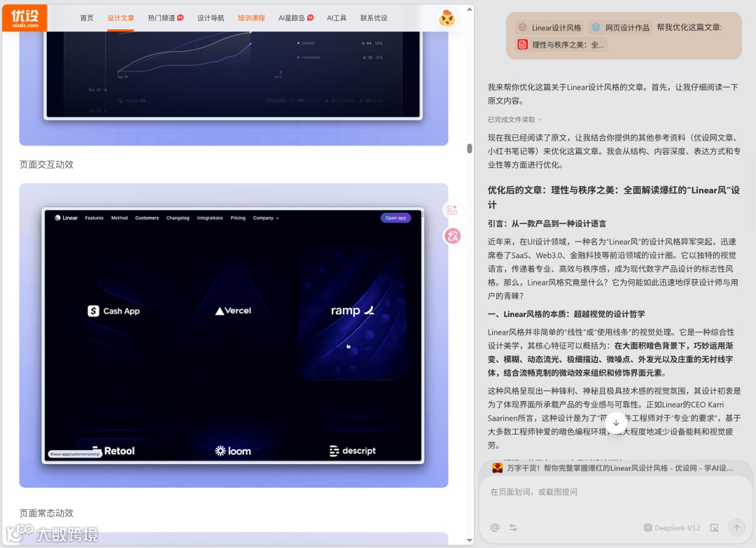Open the 联系优设 nav item
The width and height of the screenshot is (756, 548).
374,17
